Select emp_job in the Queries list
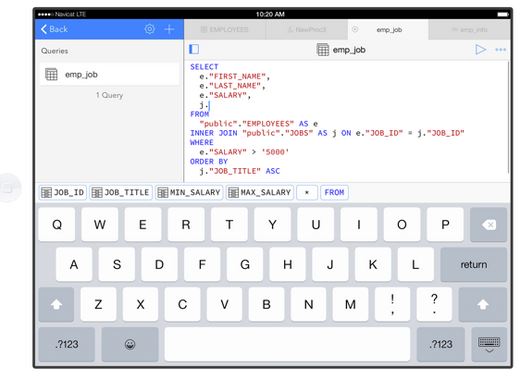 109,74
